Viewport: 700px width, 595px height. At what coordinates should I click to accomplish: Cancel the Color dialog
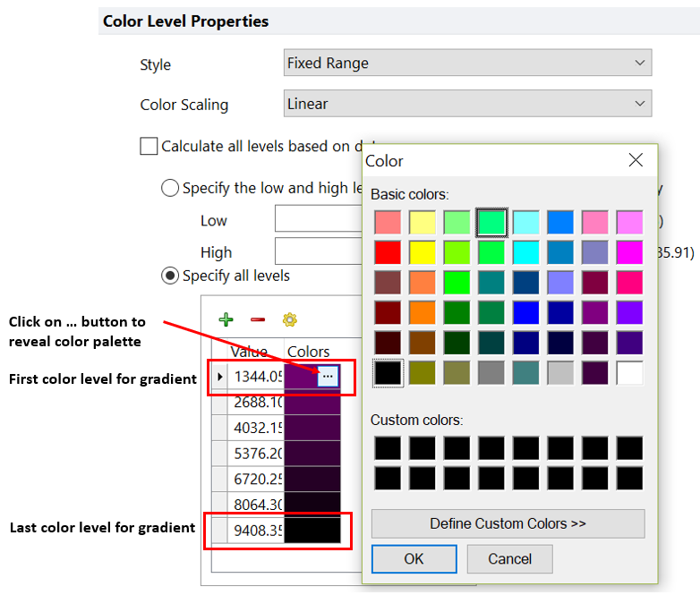509,559
